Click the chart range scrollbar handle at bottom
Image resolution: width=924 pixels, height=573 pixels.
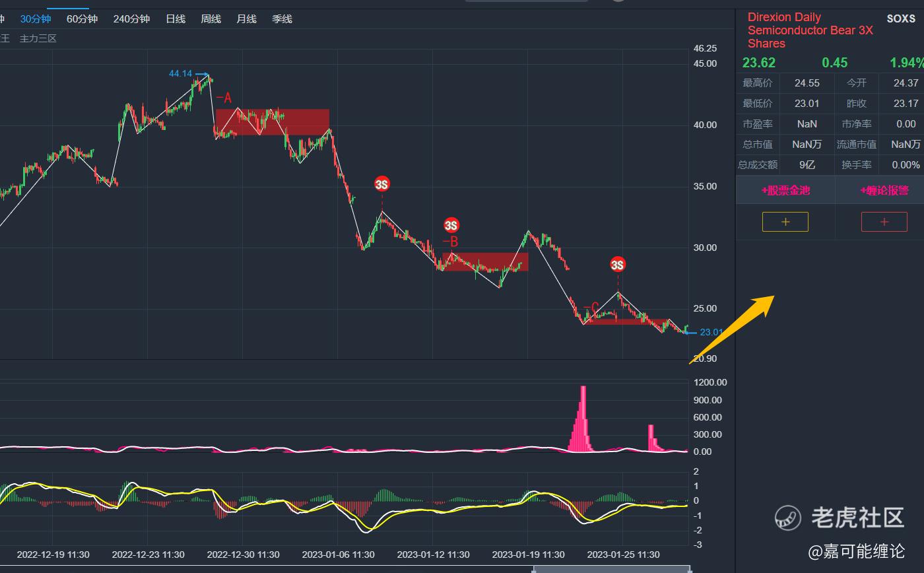(612, 569)
